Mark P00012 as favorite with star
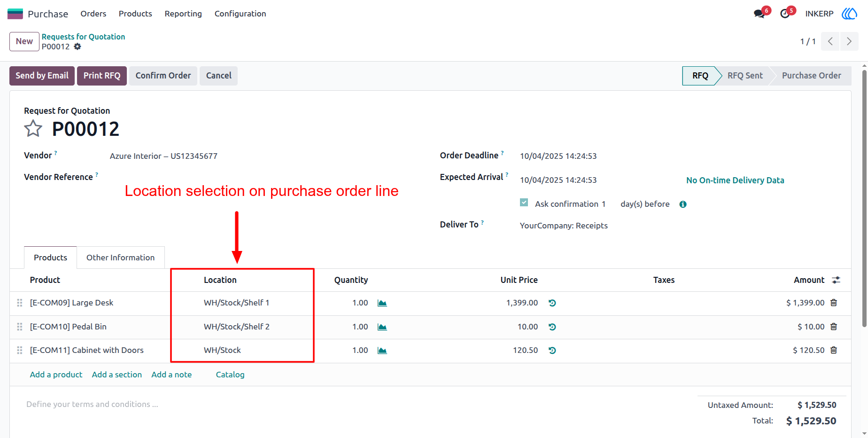Screen dimensions: 868x438 tap(33, 128)
